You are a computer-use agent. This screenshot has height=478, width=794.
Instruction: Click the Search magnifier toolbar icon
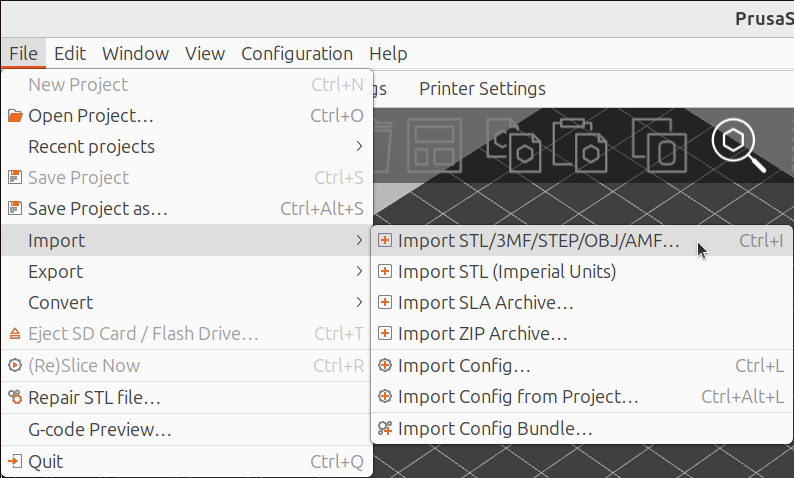[738, 145]
